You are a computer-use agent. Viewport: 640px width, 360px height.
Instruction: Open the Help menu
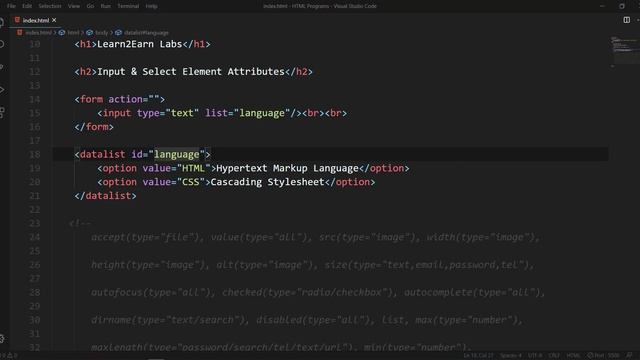pyautogui.click(x=151, y=6)
